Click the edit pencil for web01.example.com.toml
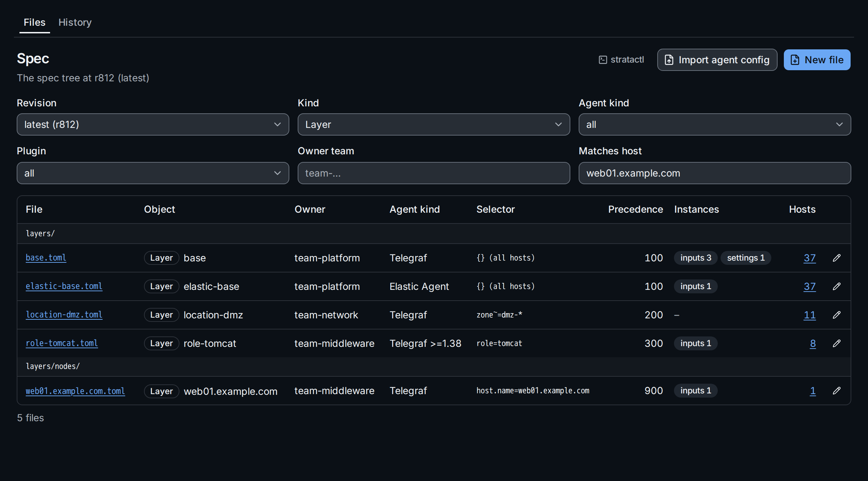 pyautogui.click(x=837, y=391)
